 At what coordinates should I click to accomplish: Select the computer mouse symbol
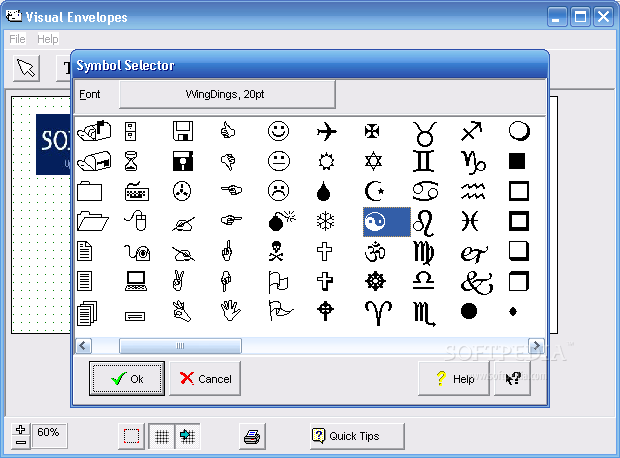pyautogui.click(x=136, y=221)
